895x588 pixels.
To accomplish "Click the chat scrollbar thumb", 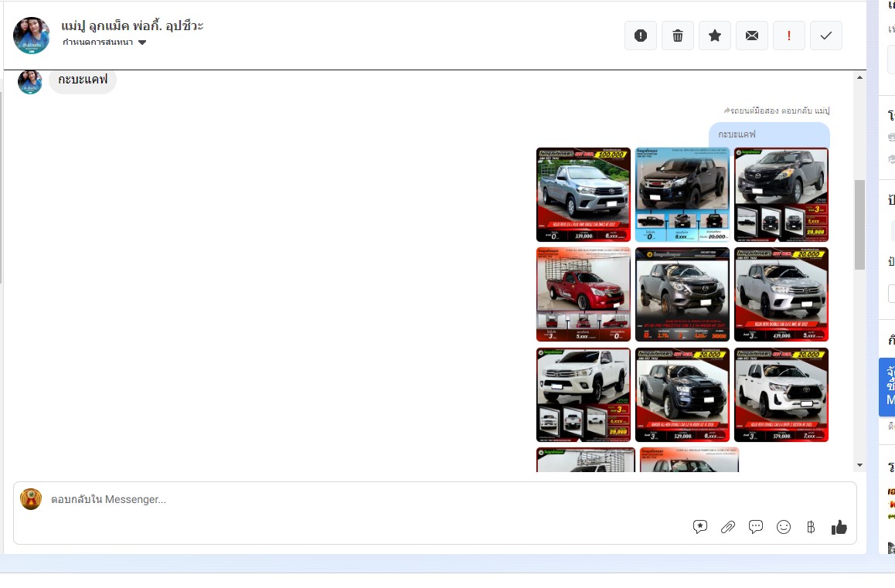I will (x=859, y=224).
